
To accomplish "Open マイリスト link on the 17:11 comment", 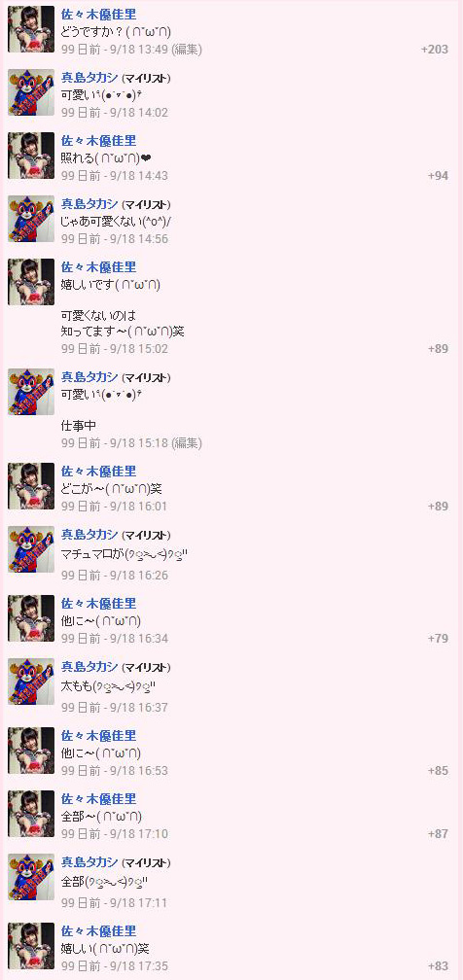I will pos(146,863).
